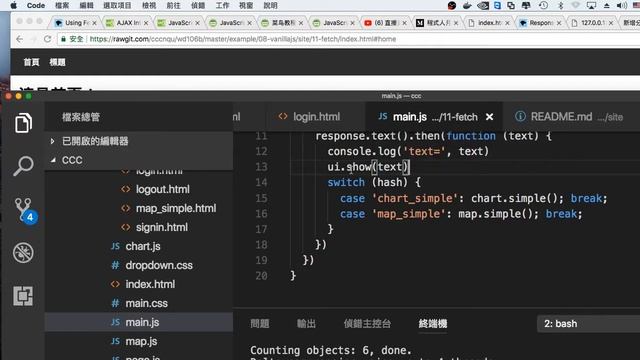Open the Code menu in menu bar
The image size is (640, 360).
36,5
